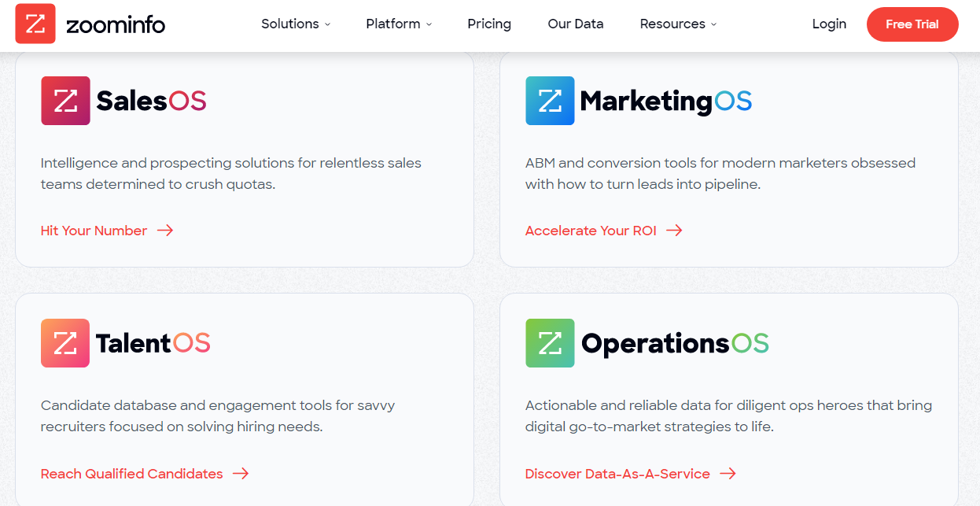Click the arrow next to Hit Your Number
Viewport: 980px width, 506px height.
(x=165, y=231)
